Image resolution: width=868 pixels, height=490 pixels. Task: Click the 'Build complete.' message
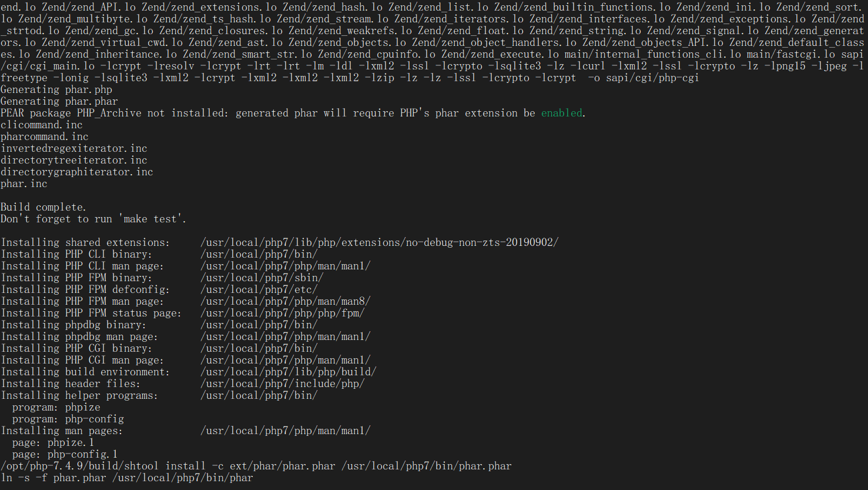click(43, 207)
